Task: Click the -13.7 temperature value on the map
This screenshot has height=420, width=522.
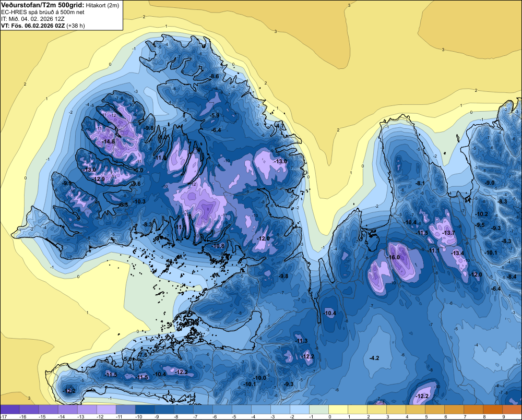Action: tap(448, 233)
